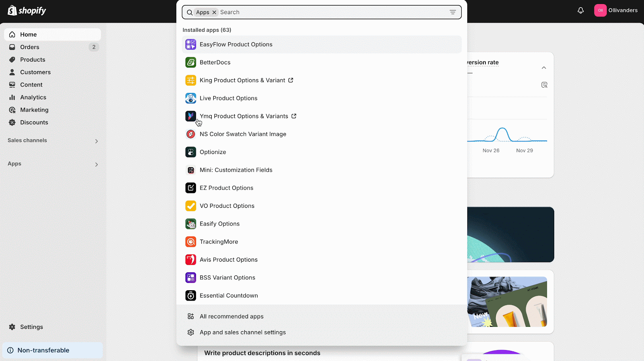Select BetterDocs app name
Viewport: 644px width, 361px height.
click(x=215, y=62)
